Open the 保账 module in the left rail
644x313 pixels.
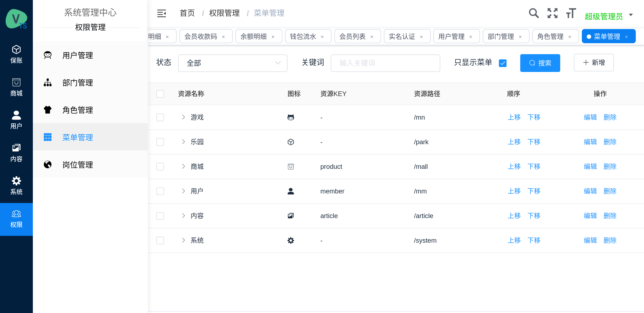click(16, 54)
